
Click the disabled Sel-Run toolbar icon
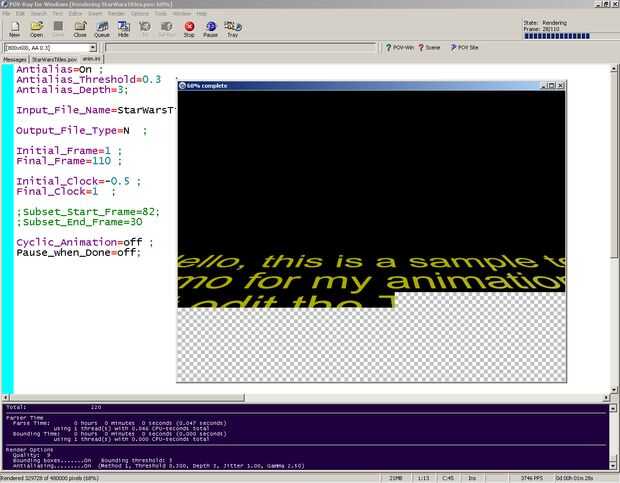pos(167,29)
